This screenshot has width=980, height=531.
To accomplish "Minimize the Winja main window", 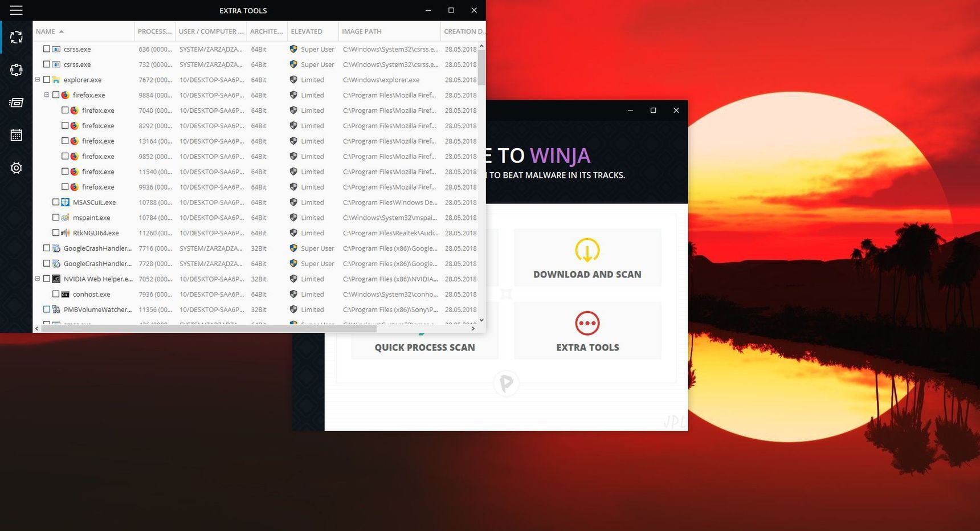I will tap(630, 111).
